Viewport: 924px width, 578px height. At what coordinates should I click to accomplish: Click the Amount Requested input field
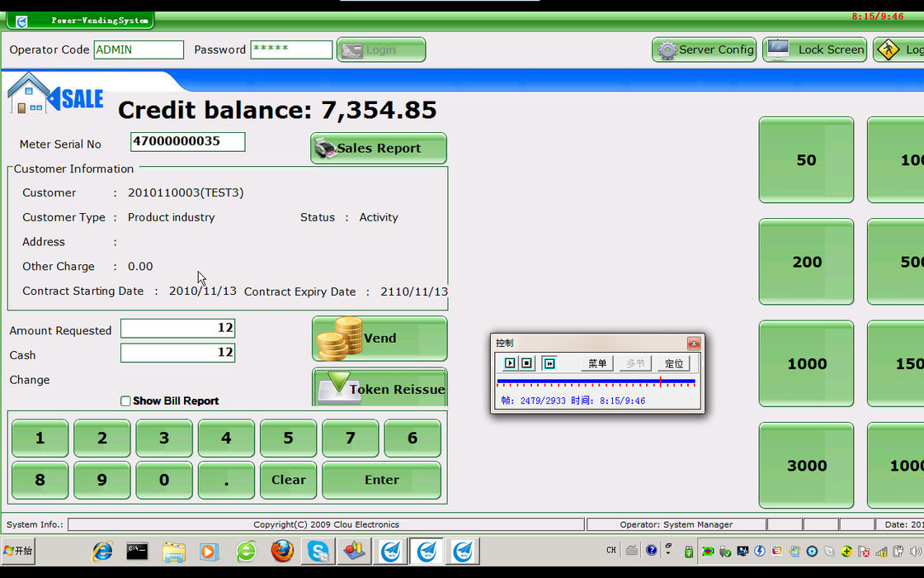pyautogui.click(x=177, y=329)
